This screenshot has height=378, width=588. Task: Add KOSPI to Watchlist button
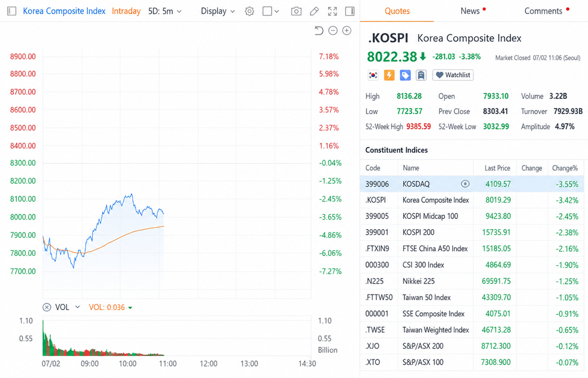click(453, 75)
